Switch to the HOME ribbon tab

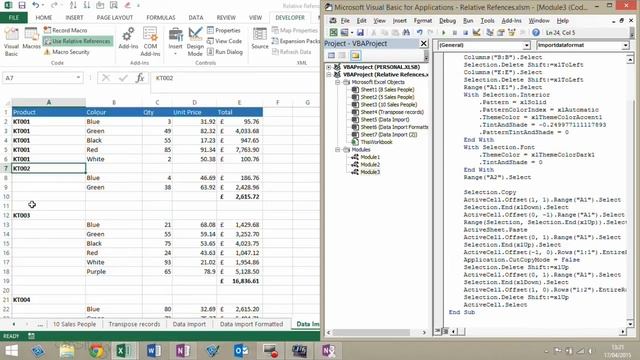(44, 18)
